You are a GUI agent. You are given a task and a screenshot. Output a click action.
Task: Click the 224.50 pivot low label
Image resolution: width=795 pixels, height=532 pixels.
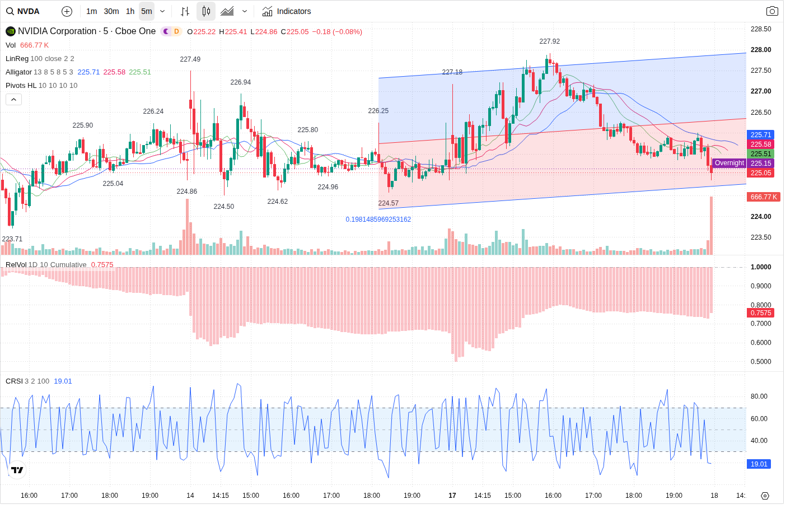[224, 207]
